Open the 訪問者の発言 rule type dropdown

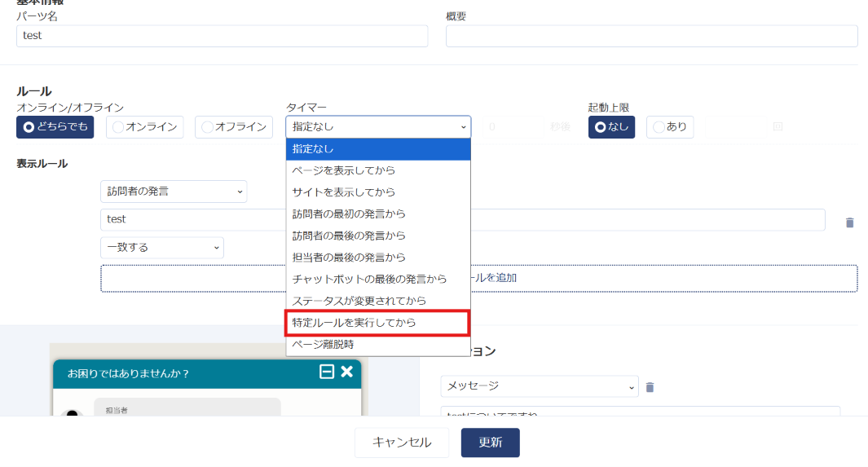[x=174, y=192]
